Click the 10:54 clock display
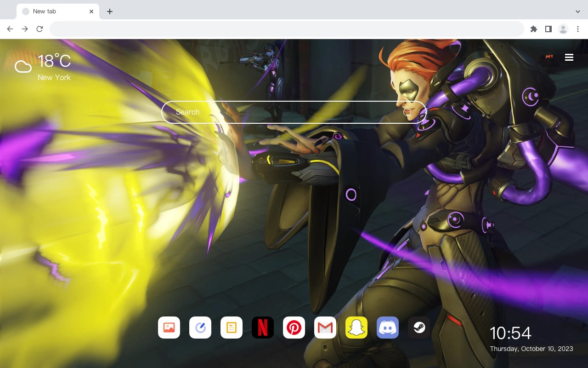The image size is (588, 368). pos(510,333)
